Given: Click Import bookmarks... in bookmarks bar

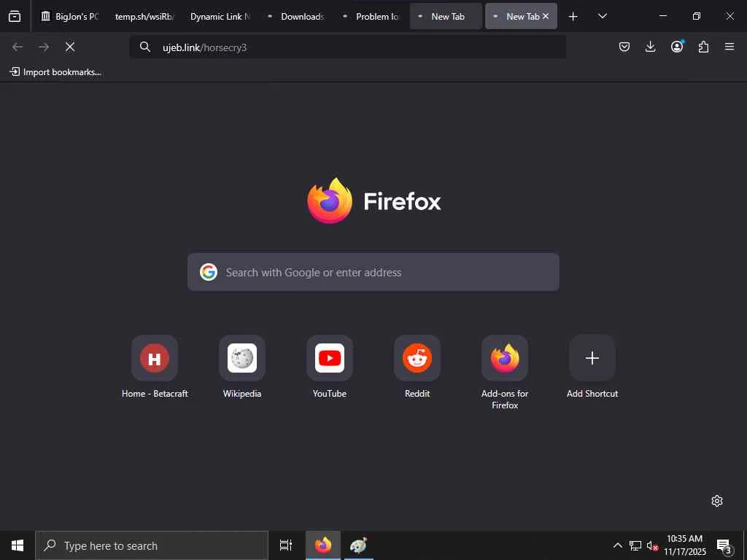Looking at the screenshot, I should [x=55, y=72].
